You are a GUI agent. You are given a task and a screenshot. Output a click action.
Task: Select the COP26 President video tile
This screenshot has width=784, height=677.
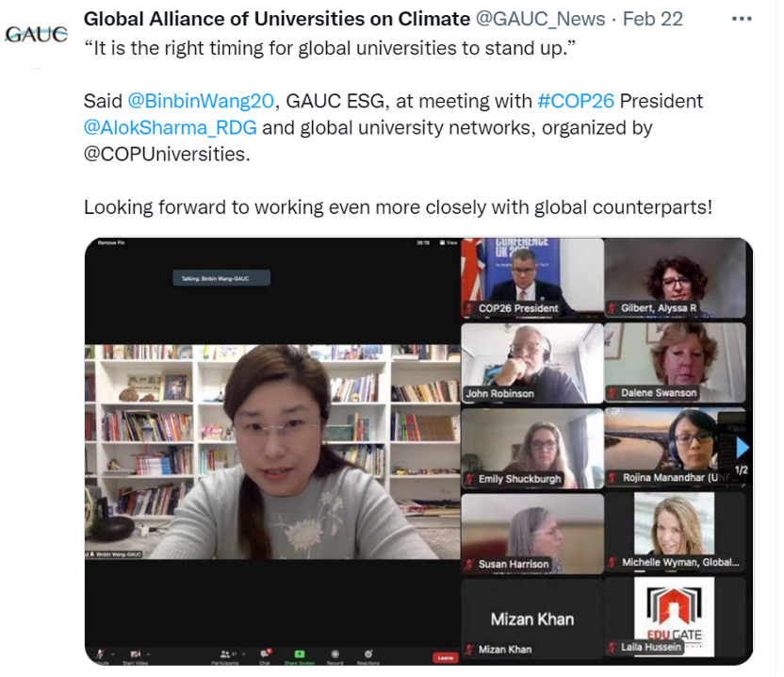pos(532,277)
